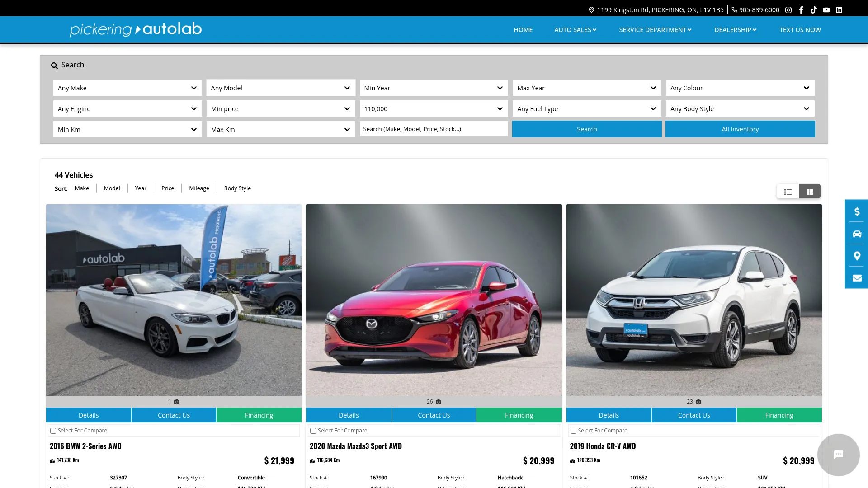Screen dimensions: 868x488
Task: Go to HOME in navigation
Action: 523,30
